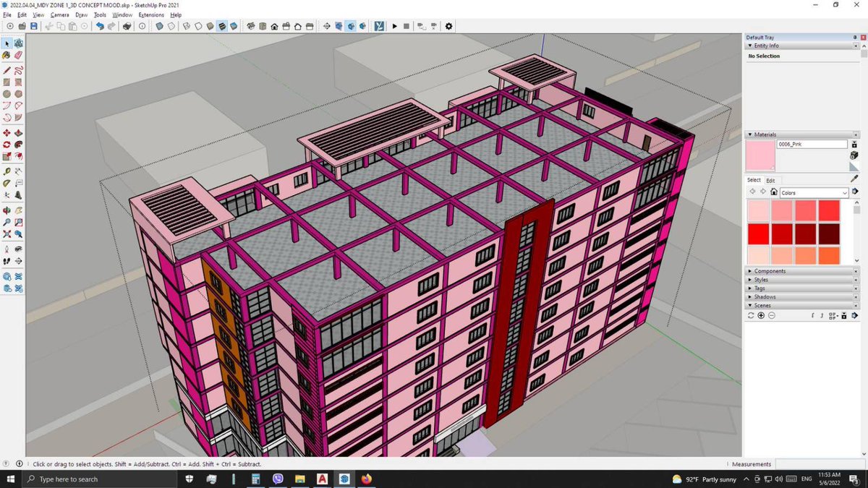Add a scene with plus icon
868x488 pixels.
(x=761, y=315)
